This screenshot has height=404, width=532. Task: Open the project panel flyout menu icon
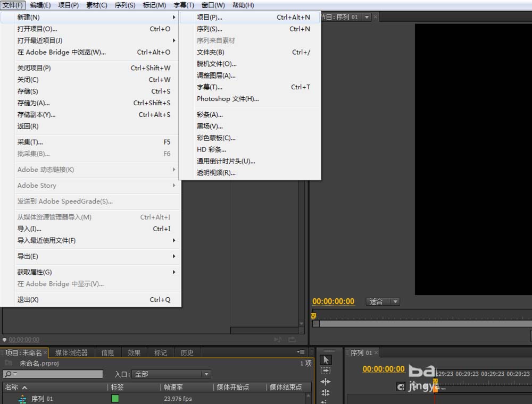coord(301,352)
